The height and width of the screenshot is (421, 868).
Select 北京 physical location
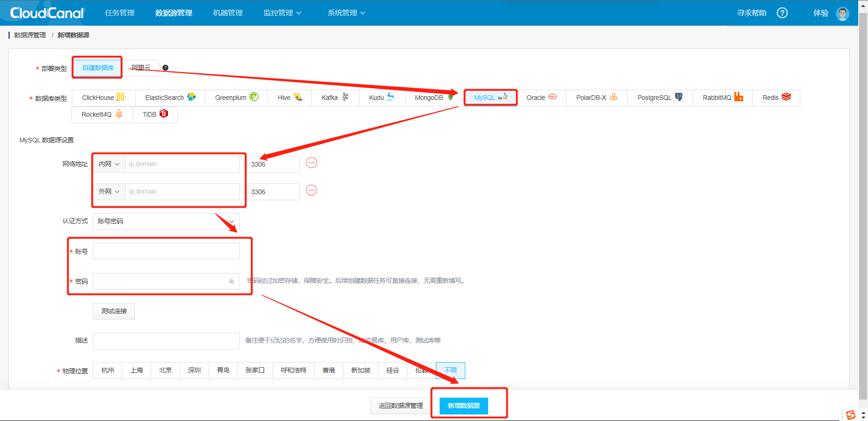pos(166,371)
